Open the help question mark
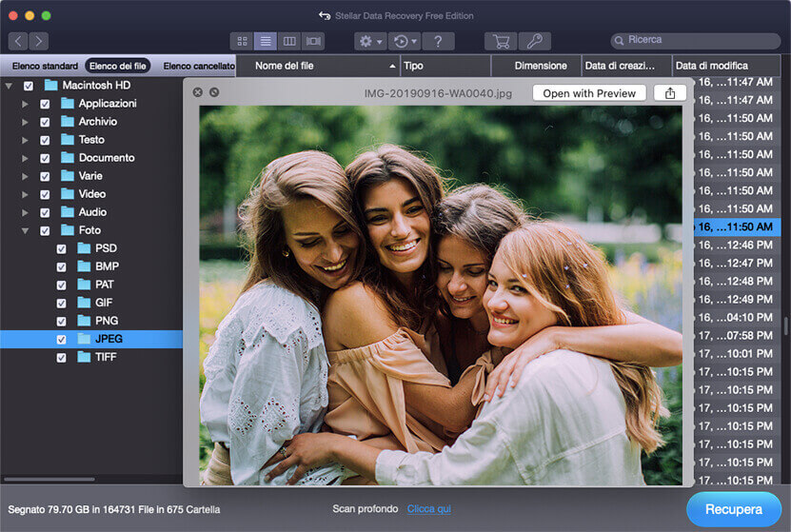791x532 pixels. tap(437, 41)
